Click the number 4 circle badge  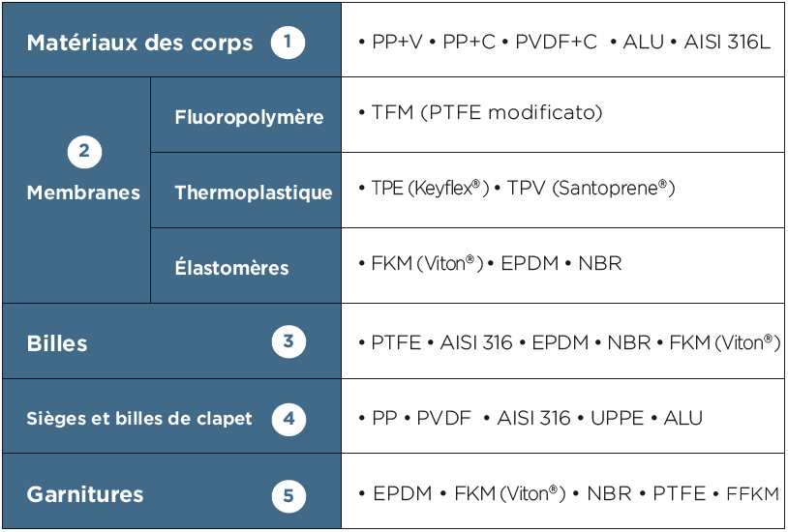point(288,419)
